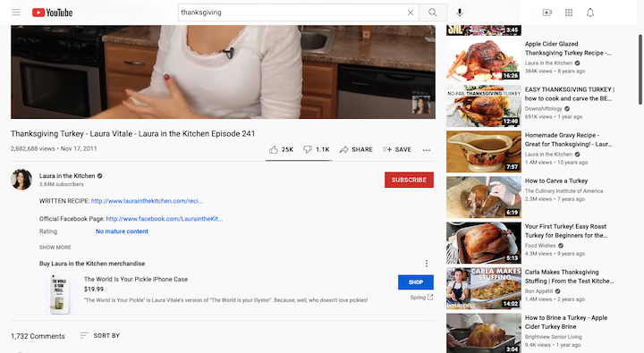Open the hamburger guide menu
This screenshot has width=644, height=353.
tap(16, 13)
